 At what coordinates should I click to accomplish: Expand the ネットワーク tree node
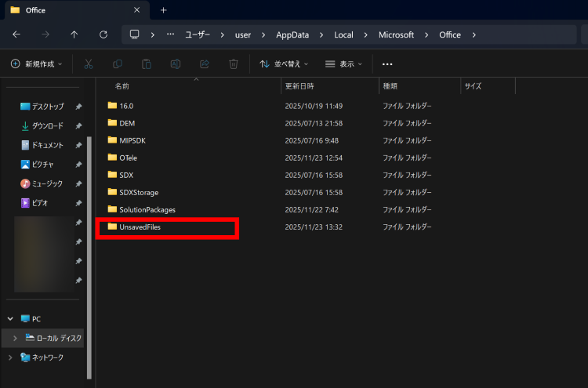point(10,357)
